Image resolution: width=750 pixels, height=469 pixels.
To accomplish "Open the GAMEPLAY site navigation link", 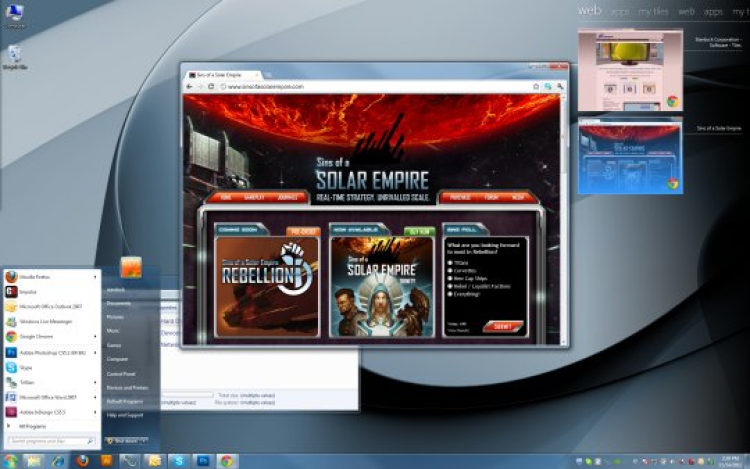I will tap(254, 197).
